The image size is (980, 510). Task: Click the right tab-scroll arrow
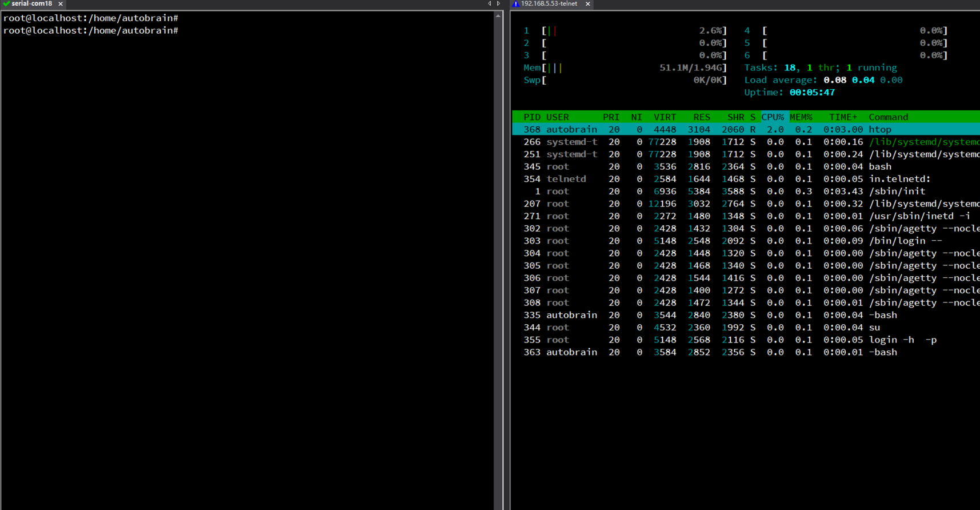point(498,4)
